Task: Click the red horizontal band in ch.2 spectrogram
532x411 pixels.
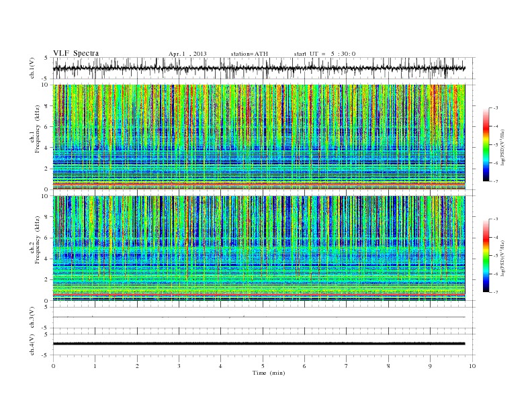Action: (259, 295)
